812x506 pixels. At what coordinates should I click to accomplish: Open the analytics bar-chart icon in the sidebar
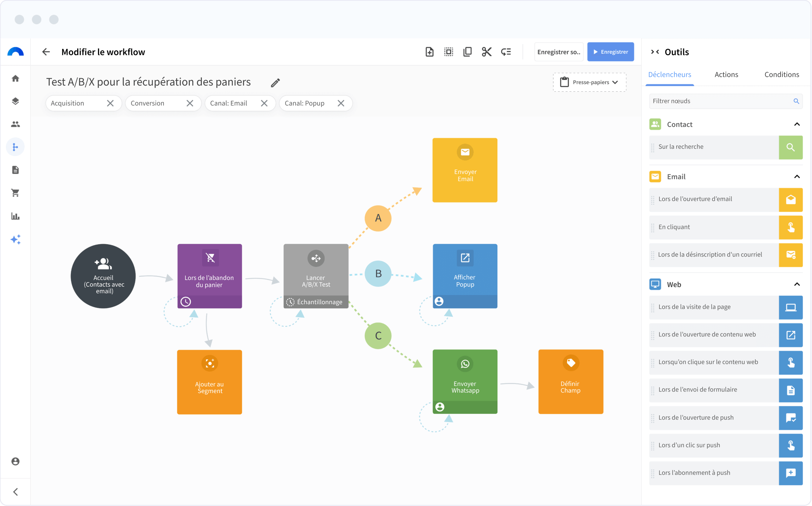pyautogui.click(x=15, y=216)
